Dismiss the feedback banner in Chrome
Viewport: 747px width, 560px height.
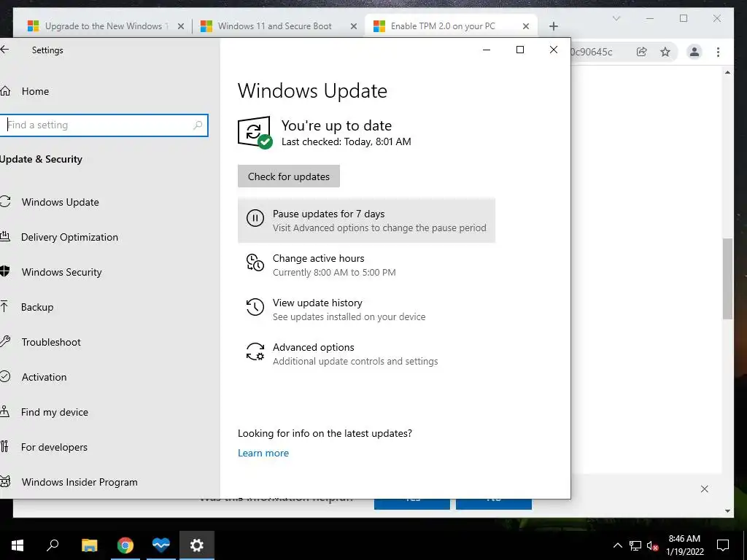click(704, 489)
